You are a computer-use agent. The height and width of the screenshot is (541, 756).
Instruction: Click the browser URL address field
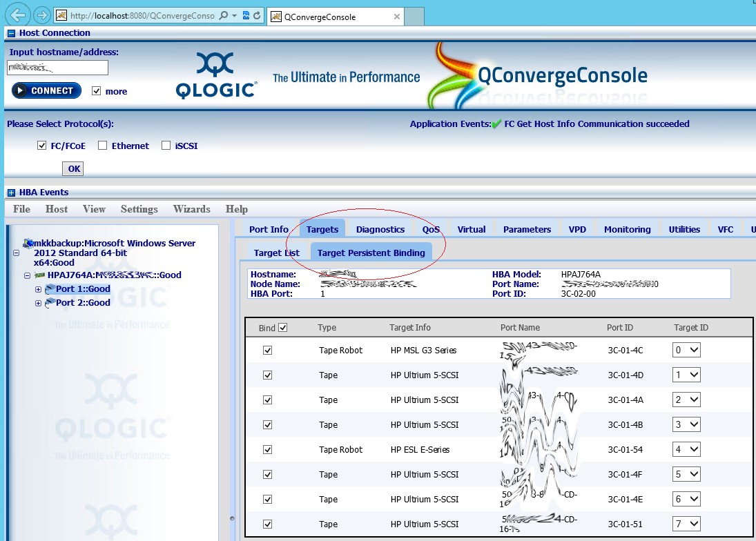[x=142, y=16]
